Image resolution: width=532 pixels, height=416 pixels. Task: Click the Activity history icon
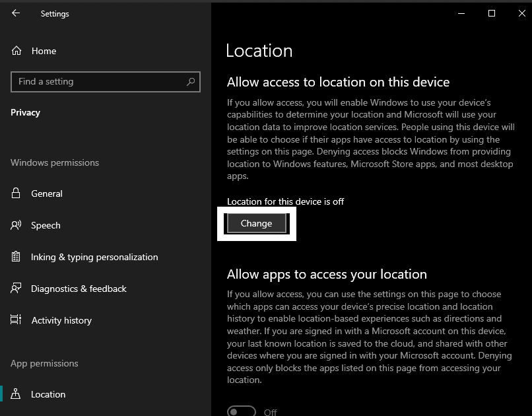[x=17, y=320]
